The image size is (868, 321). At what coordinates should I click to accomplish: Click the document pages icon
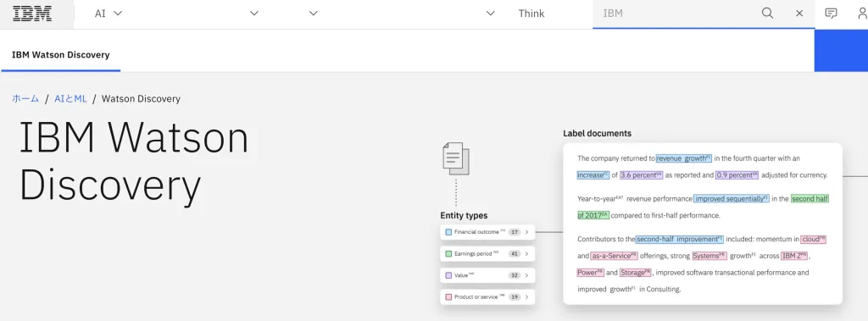coord(456,159)
